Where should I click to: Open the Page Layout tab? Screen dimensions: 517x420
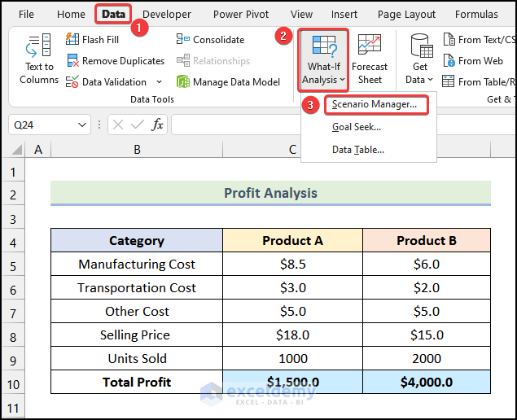405,14
